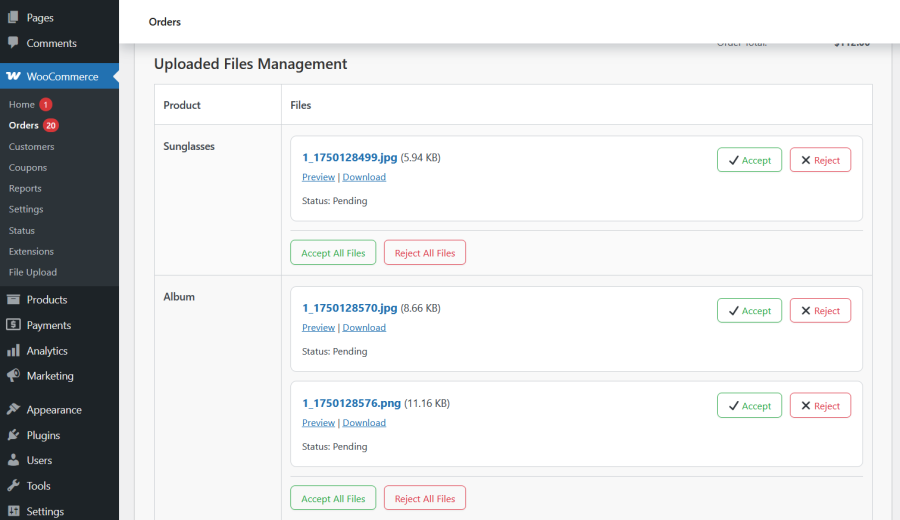Click the Users person icon
This screenshot has height=520, width=900.
(x=13, y=460)
